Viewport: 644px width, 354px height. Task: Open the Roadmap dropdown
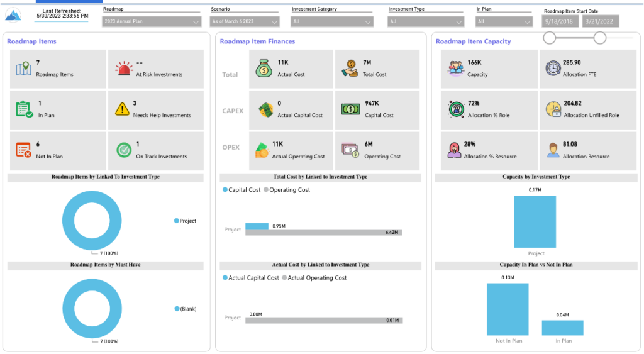tap(152, 21)
